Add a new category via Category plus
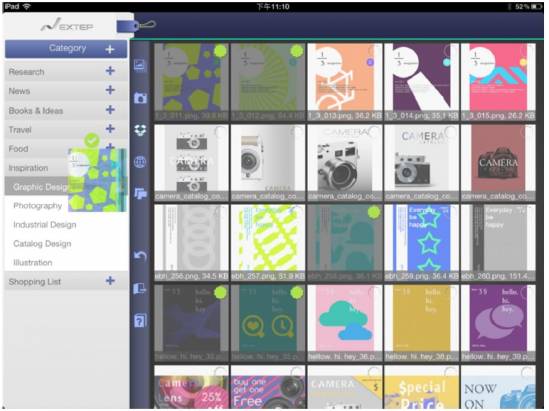 (x=110, y=49)
